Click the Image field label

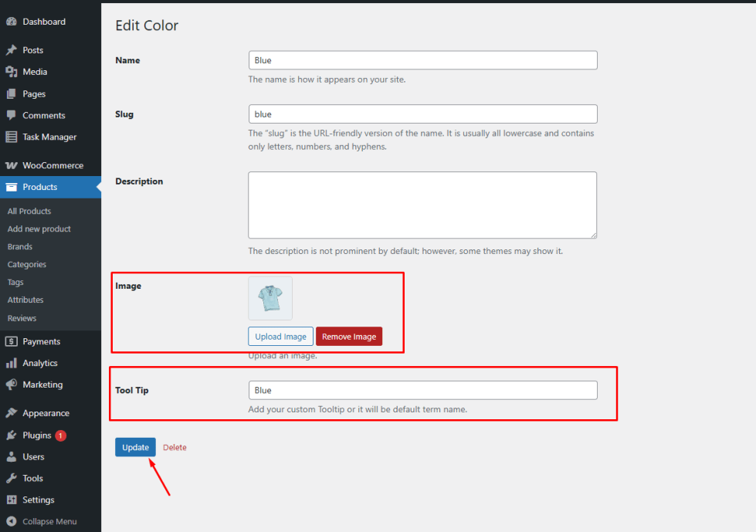tap(128, 286)
